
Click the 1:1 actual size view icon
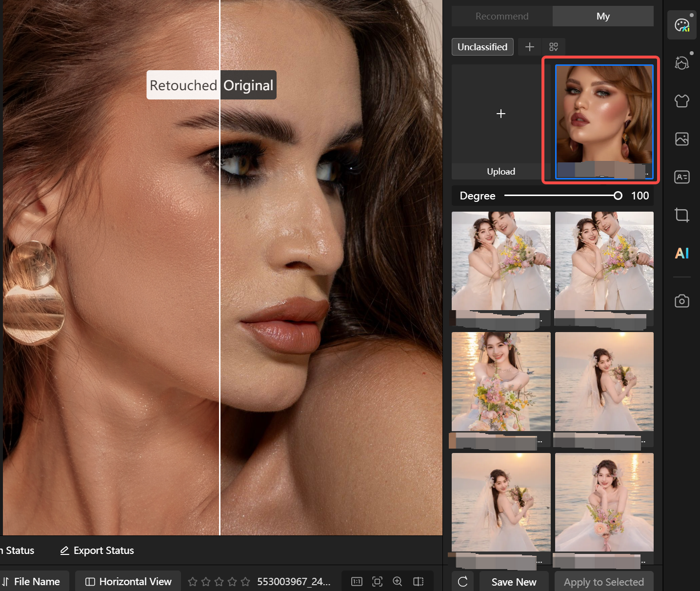(357, 581)
